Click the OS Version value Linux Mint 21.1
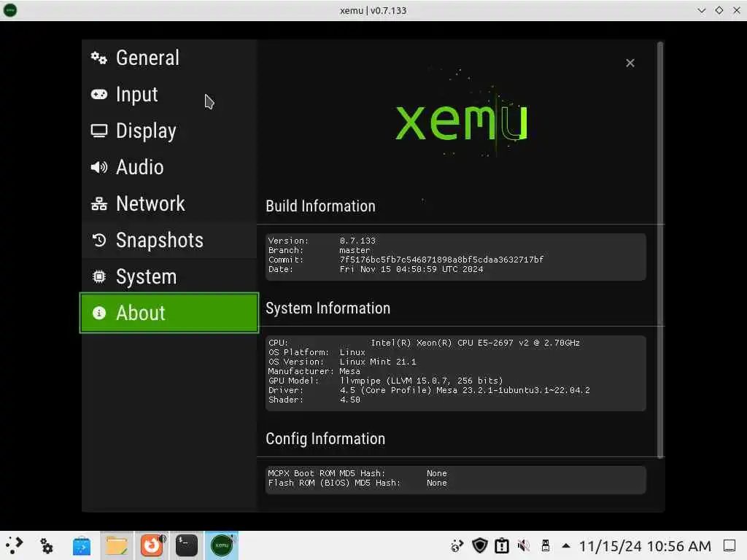The height and width of the screenshot is (560, 747). coord(378,362)
